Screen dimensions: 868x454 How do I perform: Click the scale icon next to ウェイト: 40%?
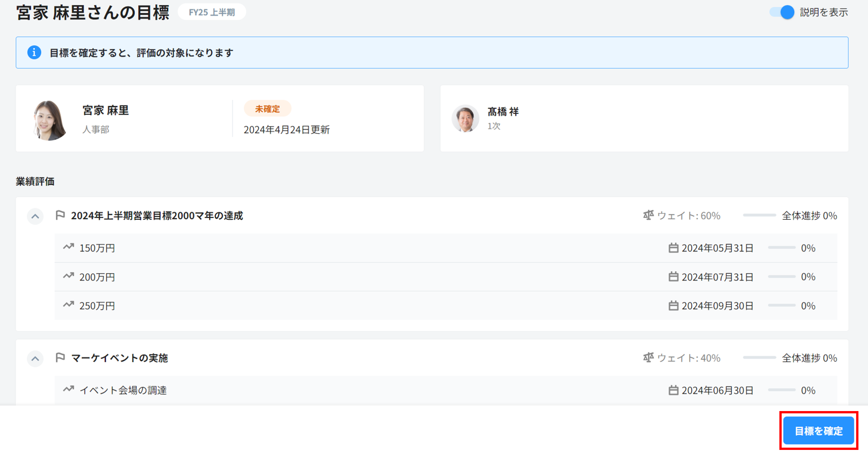coord(648,358)
